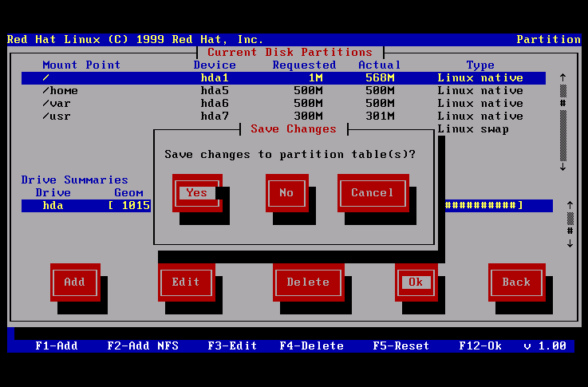Click drive summaries scroll down arrow
Screen dimensions: 588x387
(570, 243)
